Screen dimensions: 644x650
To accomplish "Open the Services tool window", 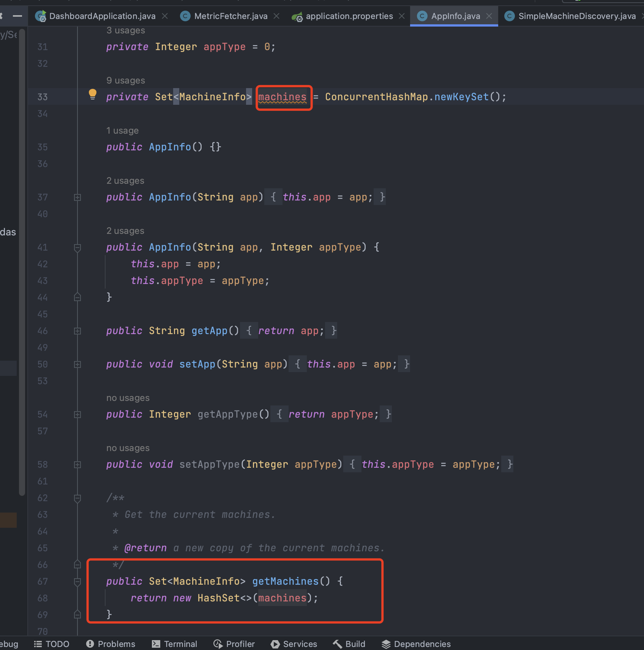I will pos(294,644).
